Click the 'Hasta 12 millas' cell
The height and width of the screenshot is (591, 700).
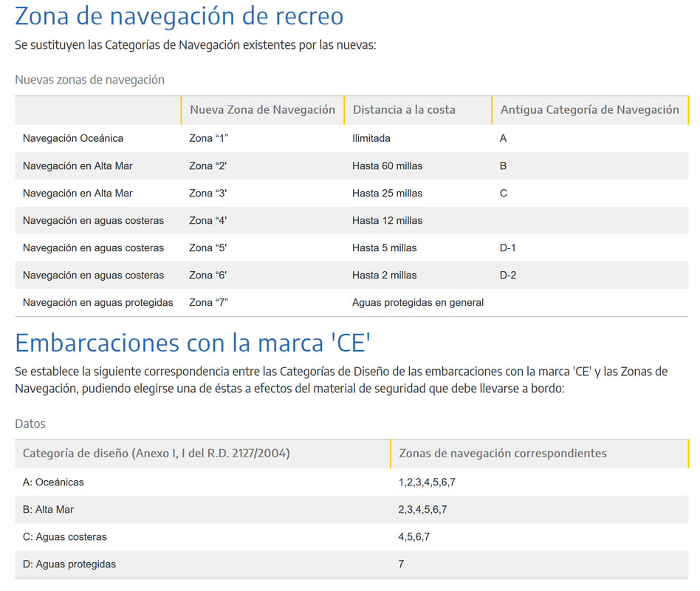[x=387, y=220]
